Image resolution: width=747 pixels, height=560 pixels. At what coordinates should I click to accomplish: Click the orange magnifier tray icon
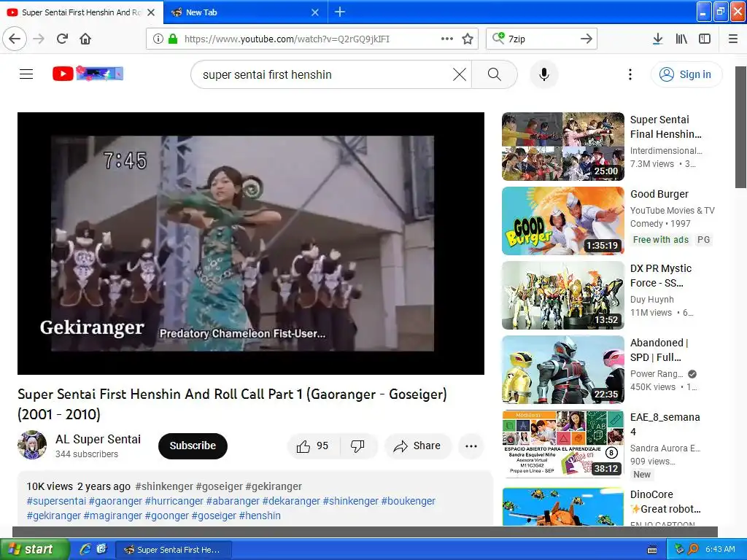[693, 549]
